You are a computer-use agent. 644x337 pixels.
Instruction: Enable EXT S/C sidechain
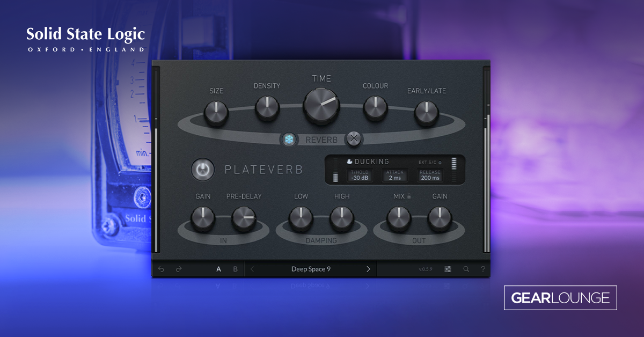coord(440,162)
